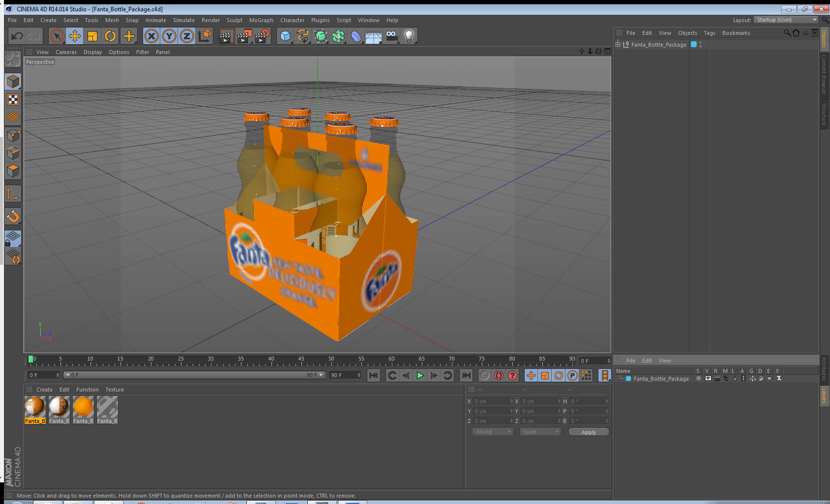Add a Camera object
Image resolution: width=830 pixels, height=504 pixels.
pyautogui.click(x=391, y=36)
